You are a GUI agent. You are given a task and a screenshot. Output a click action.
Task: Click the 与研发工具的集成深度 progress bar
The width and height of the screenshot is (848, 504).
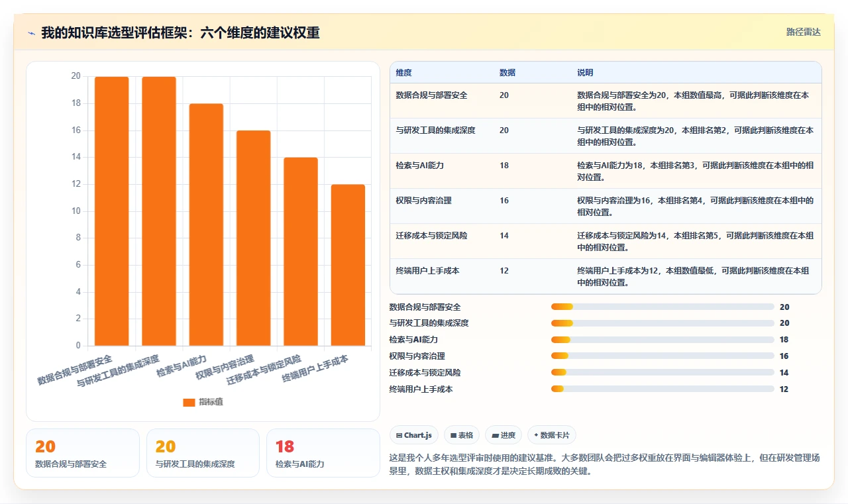click(662, 323)
